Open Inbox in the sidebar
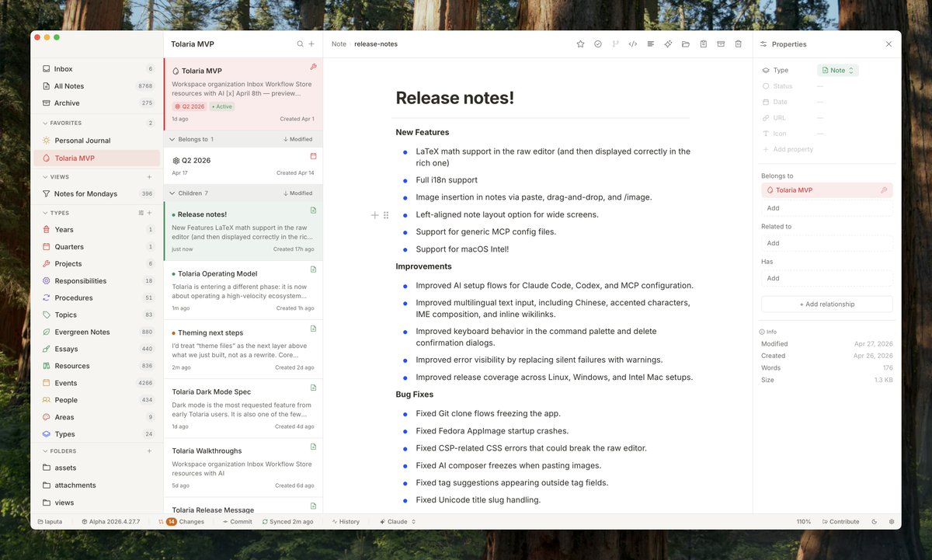The height and width of the screenshot is (560, 932). pos(97,69)
